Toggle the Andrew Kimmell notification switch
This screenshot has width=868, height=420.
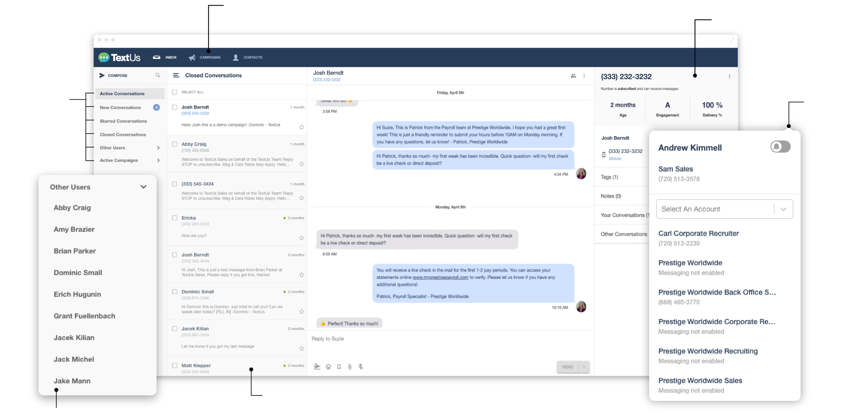pos(780,147)
